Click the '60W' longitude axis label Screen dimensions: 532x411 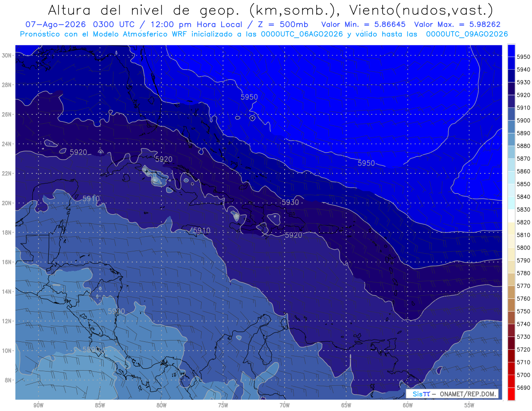point(408,405)
